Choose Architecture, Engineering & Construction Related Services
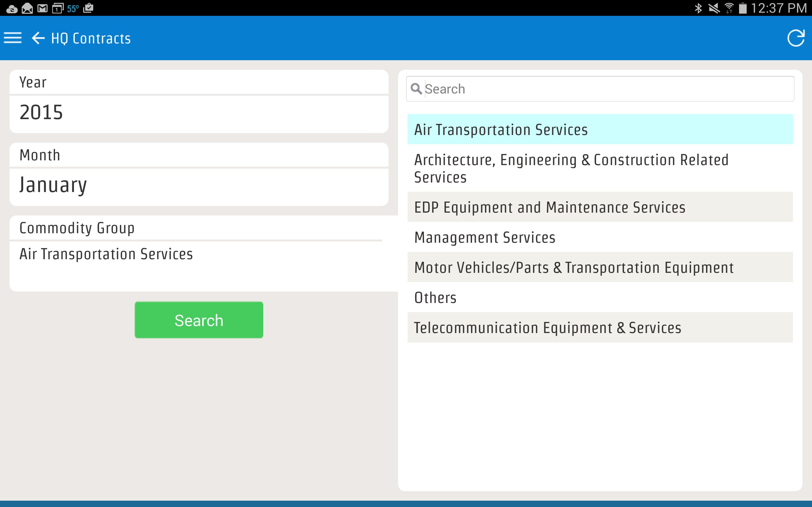This screenshot has height=507, width=812. pos(599,168)
